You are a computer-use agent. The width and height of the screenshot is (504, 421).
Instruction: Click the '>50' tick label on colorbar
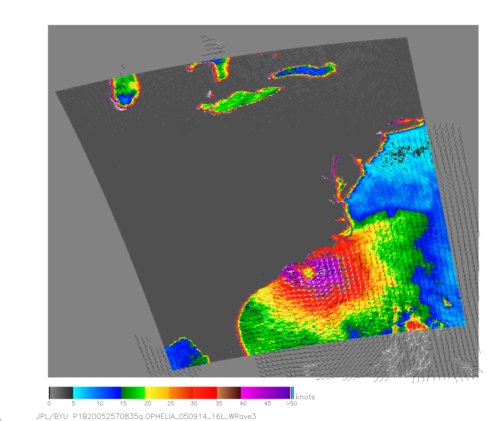pos(292,403)
